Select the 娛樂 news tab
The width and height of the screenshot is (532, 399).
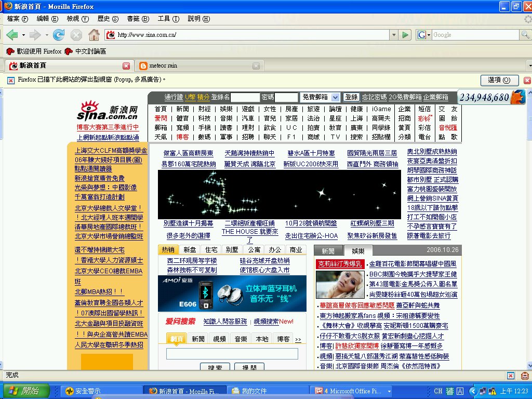click(358, 251)
